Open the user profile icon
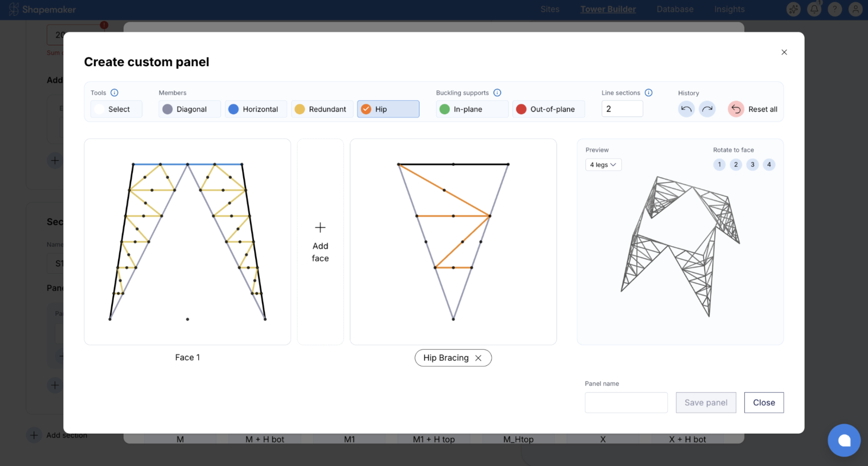 (855, 9)
